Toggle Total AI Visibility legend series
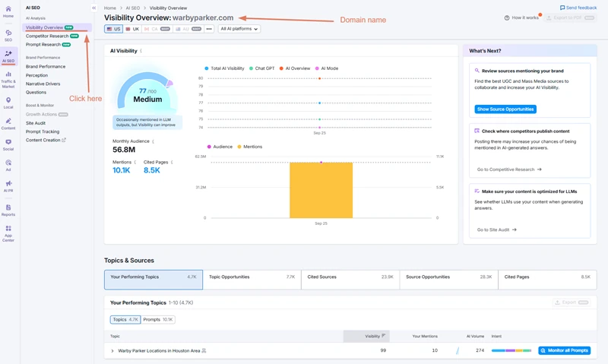 pos(224,68)
